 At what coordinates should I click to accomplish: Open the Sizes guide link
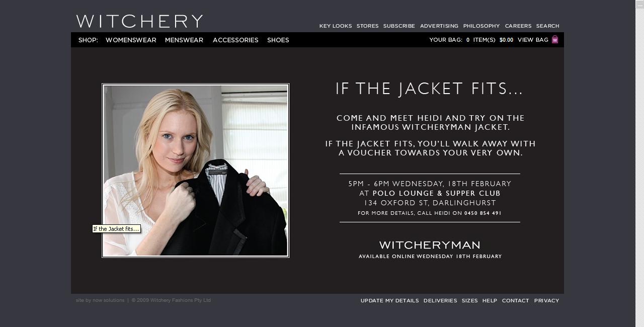(470, 300)
